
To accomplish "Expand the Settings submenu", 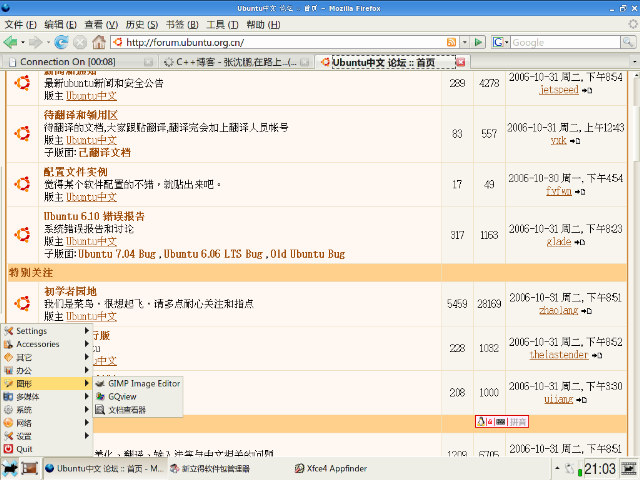I will click(x=31, y=331).
